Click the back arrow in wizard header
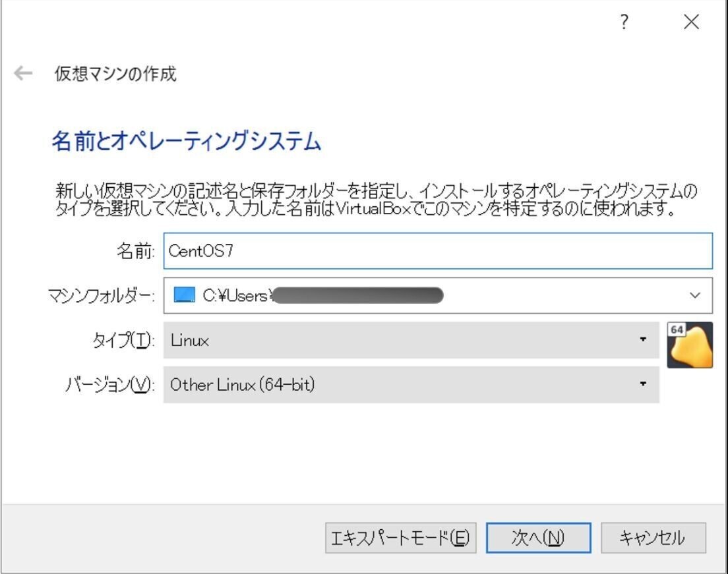Viewport: 728px width, 574px height. click(x=23, y=73)
